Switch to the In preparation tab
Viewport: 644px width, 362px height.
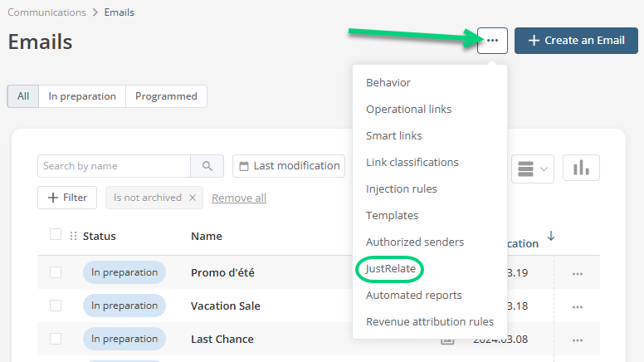pos(82,96)
